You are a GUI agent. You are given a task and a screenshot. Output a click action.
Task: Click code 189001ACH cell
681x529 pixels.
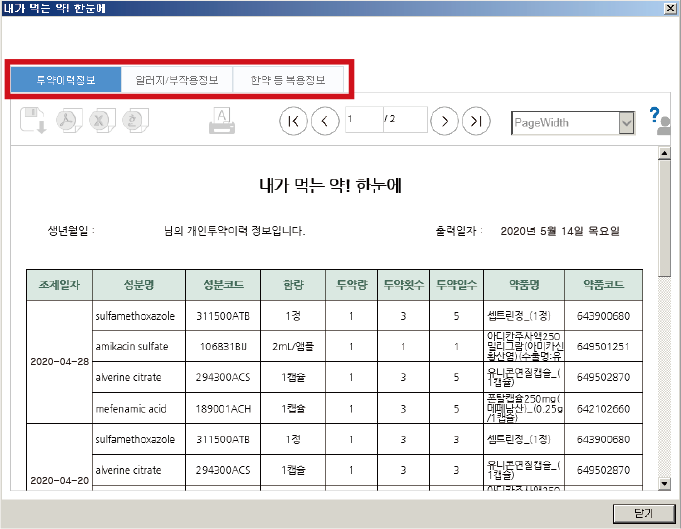click(x=223, y=408)
